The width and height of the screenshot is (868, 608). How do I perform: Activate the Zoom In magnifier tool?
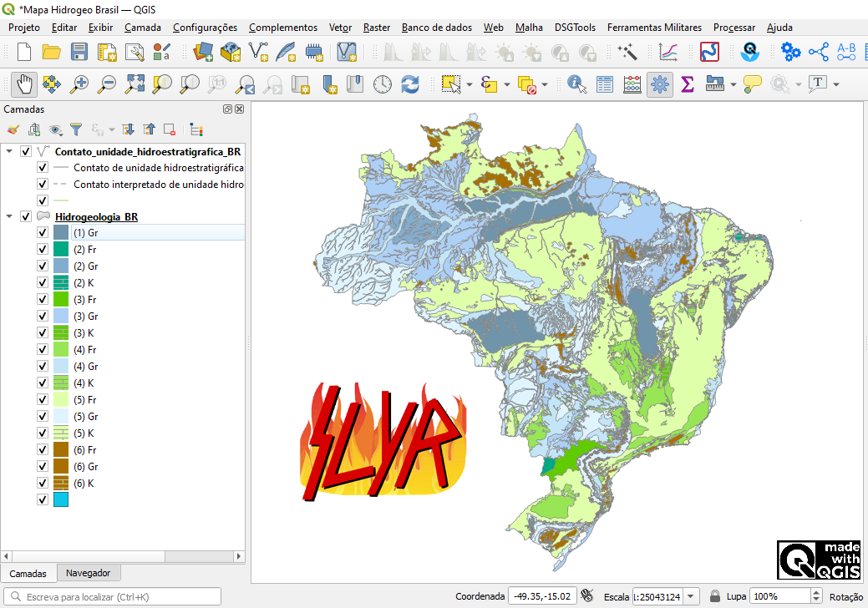coord(79,84)
